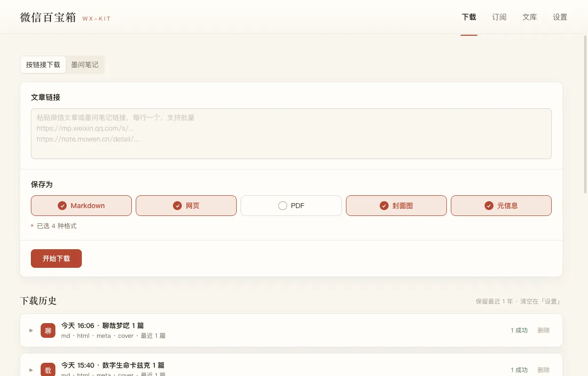Open the 设置 tab
This screenshot has width=588, height=376.
click(x=560, y=17)
